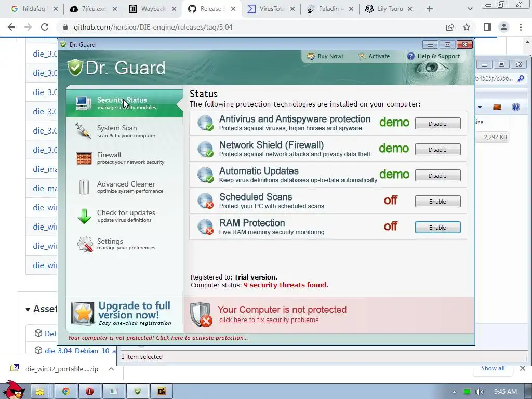
Task: Click the Angry Birds start button
Action: pyautogui.click(x=14, y=390)
